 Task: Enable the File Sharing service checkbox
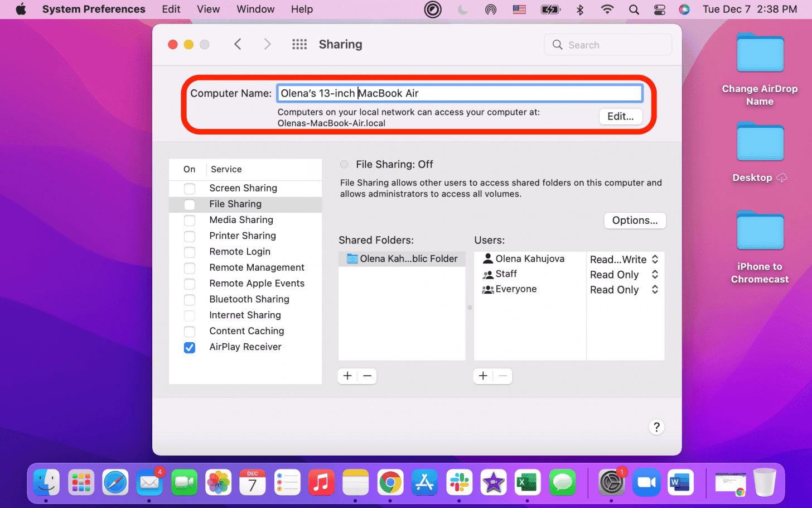pos(189,204)
